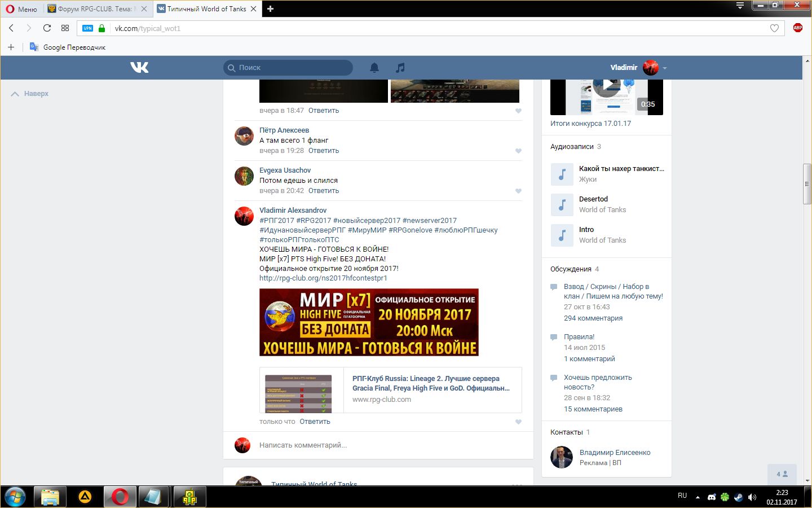This screenshot has width=812, height=508.
Task: Click the VK logo in header
Action: pyautogui.click(x=139, y=68)
